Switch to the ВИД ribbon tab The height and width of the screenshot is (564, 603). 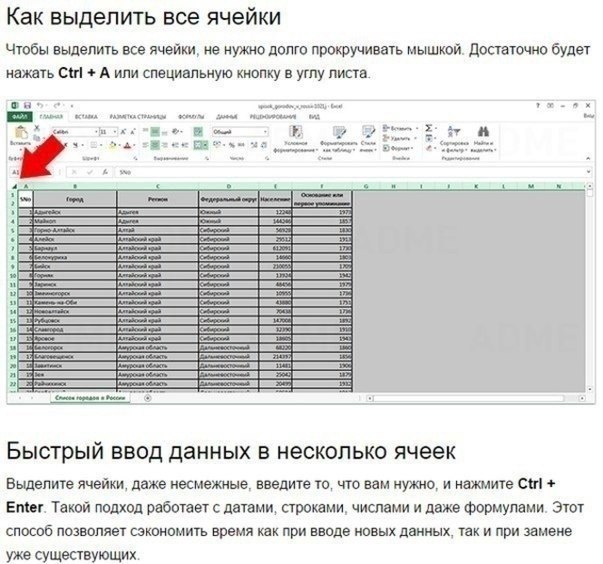point(314,116)
